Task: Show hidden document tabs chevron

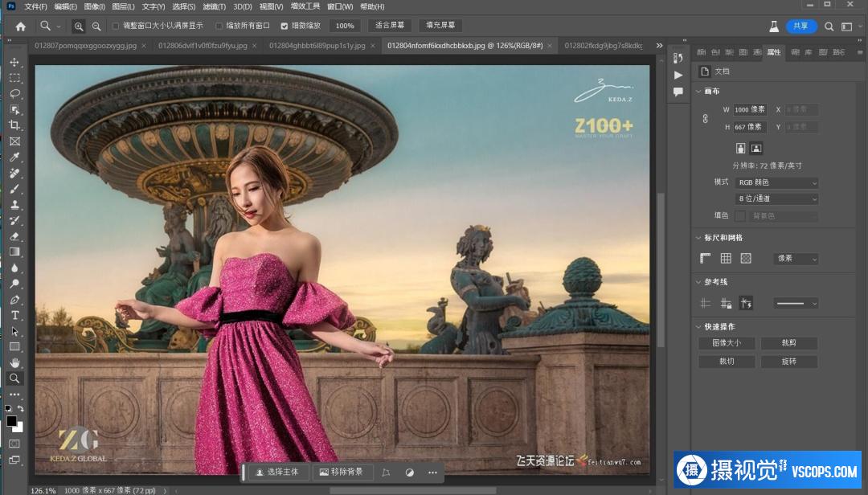Action: click(x=659, y=46)
